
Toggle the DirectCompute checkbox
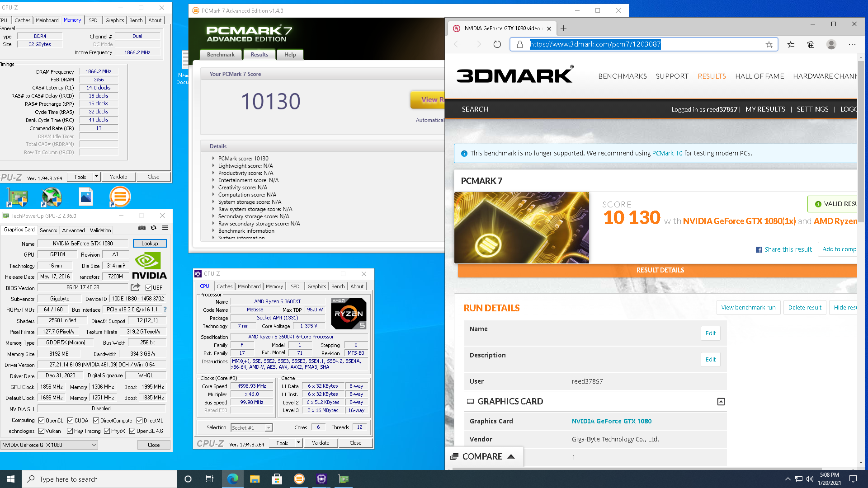click(x=96, y=421)
